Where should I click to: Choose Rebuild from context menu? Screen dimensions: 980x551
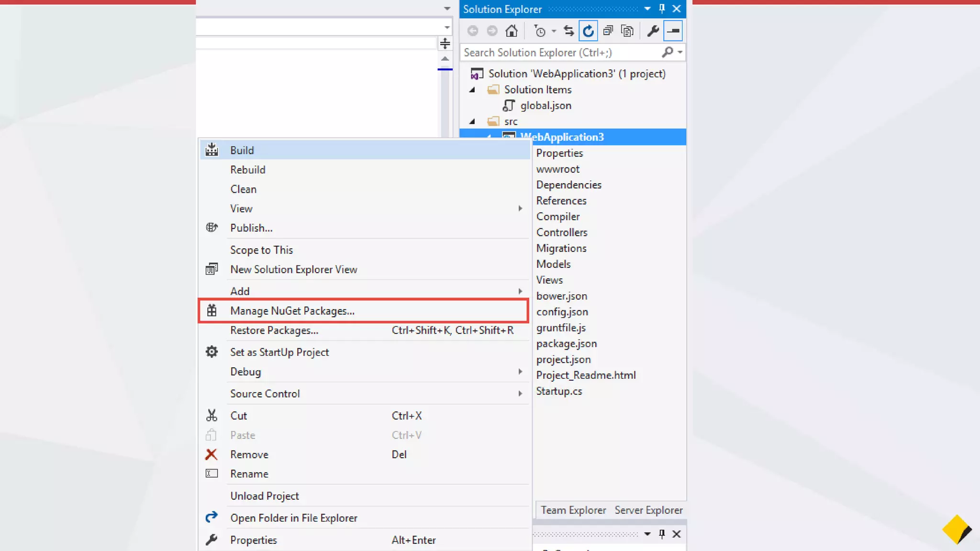point(365,170)
